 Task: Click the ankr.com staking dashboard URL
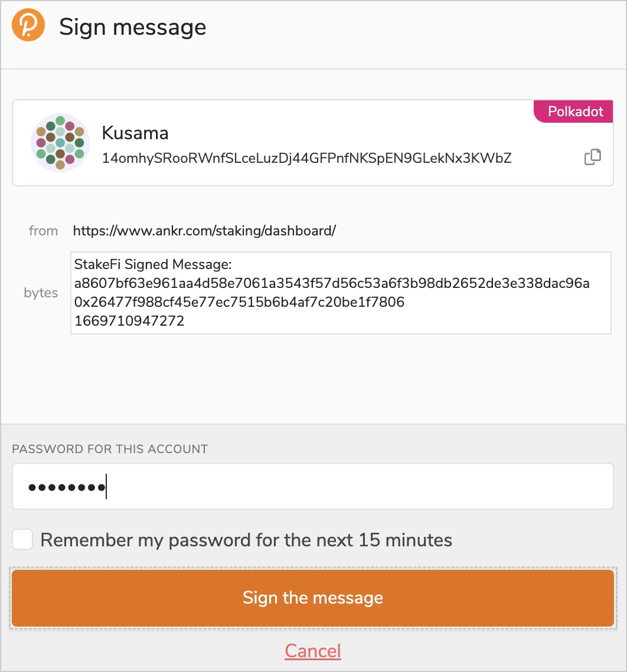pos(204,231)
